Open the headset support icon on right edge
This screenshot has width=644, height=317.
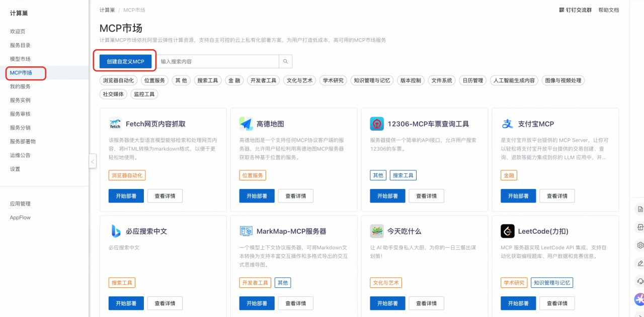coord(640,281)
